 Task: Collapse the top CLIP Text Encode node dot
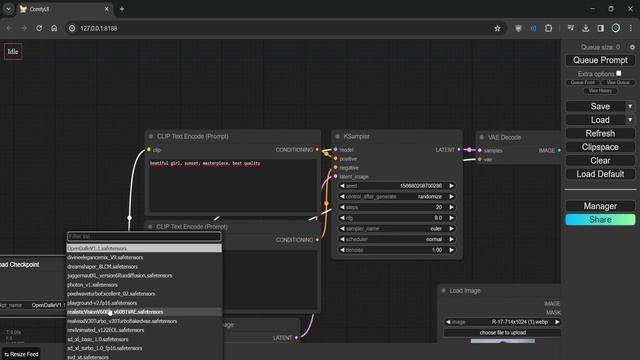(151, 136)
